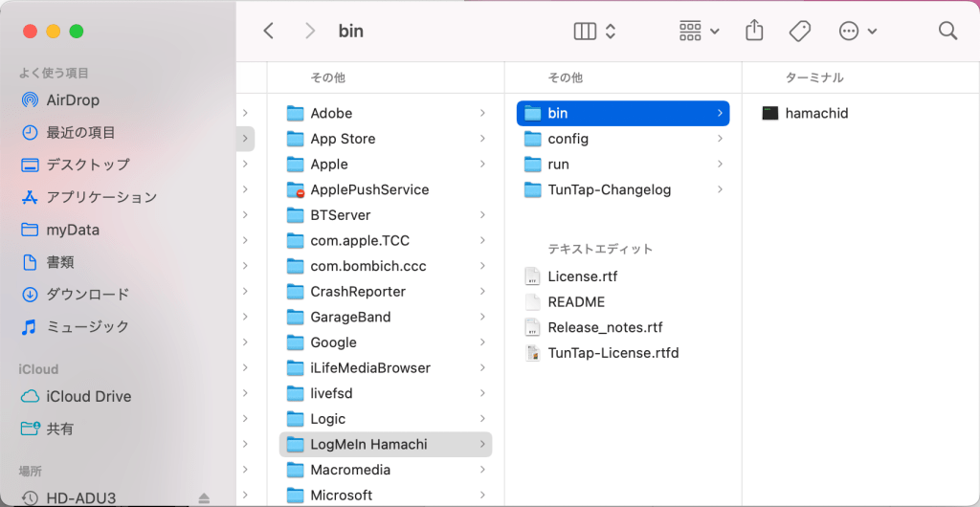Screen dimensions: 980x507
Task: Select the README file
Action: click(x=576, y=302)
